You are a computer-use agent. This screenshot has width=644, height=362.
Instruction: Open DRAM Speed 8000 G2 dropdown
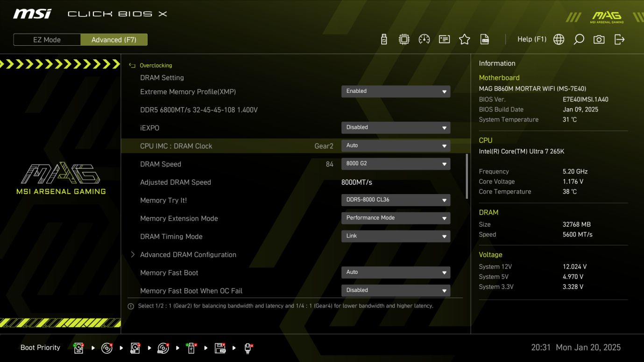[x=396, y=164]
